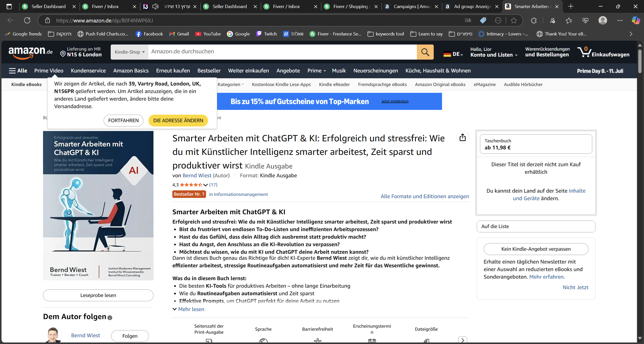The height and width of the screenshot is (344, 644).
Task: Open Warenrücksendungen und Bestellungen
Action: pyautogui.click(x=547, y=52)
